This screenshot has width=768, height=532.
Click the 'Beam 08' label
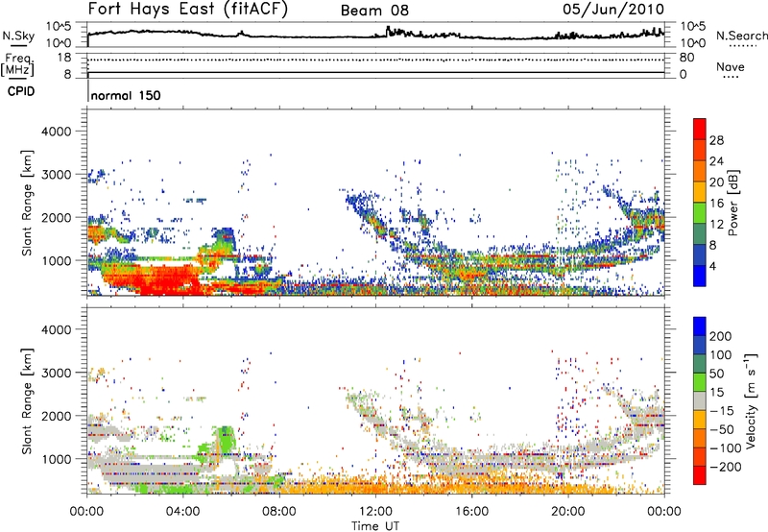374,11
